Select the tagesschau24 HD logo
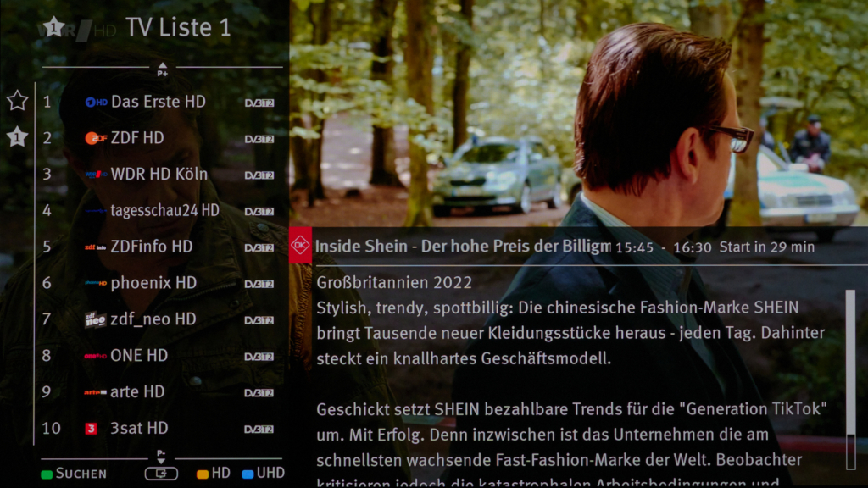This screenshot has height=488, width=868. point(96,211)
